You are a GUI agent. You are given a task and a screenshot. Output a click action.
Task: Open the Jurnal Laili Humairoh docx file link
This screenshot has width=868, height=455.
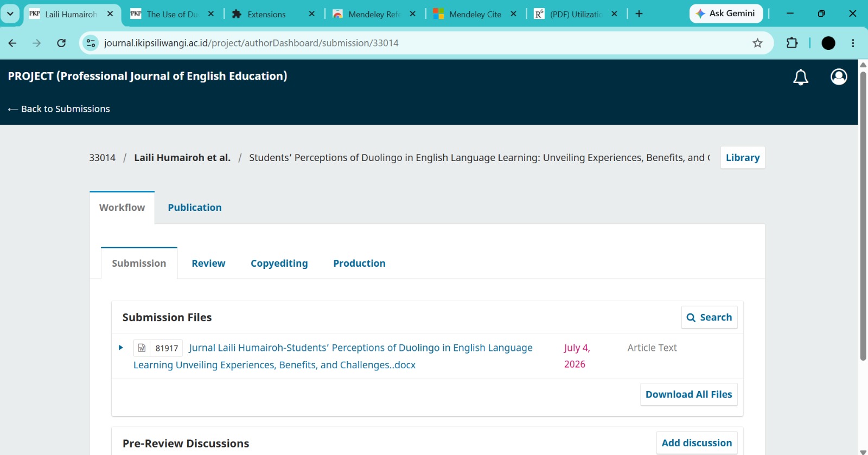(333, 356)
